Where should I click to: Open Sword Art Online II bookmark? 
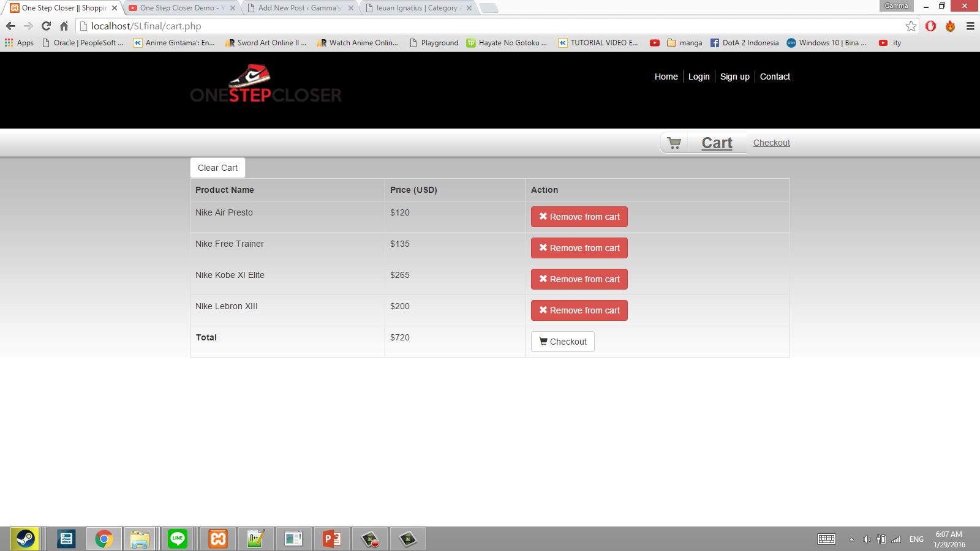point(266,43)
